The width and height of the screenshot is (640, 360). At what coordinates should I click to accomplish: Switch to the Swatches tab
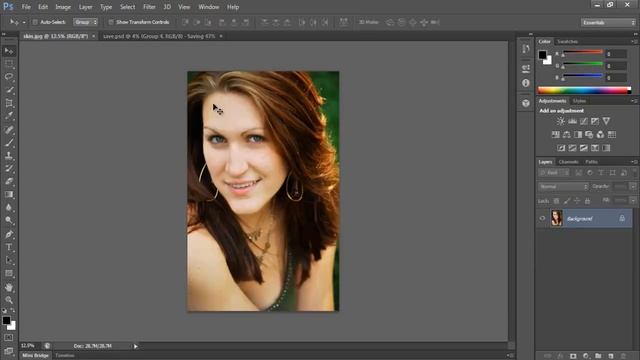(567, 42)
